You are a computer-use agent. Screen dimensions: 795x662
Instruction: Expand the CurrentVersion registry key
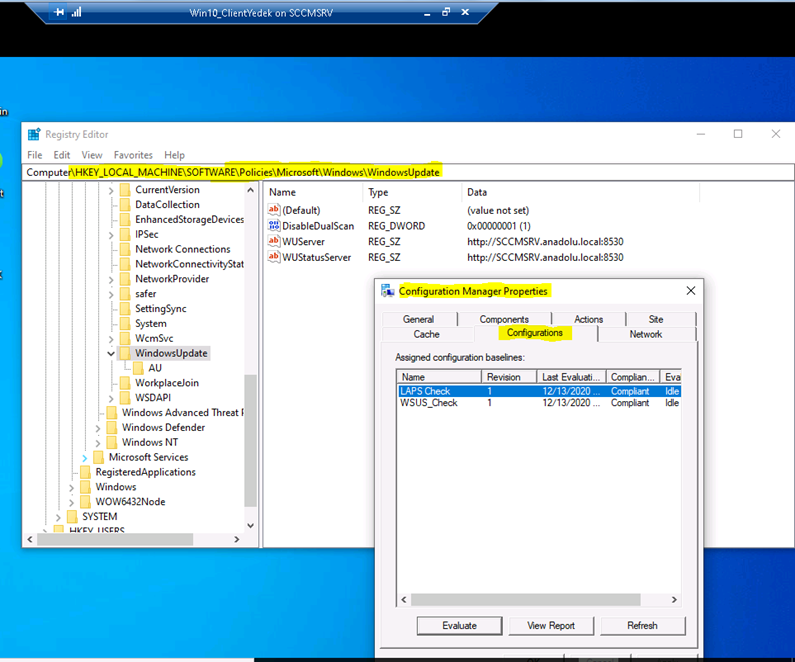pos(111,191)
